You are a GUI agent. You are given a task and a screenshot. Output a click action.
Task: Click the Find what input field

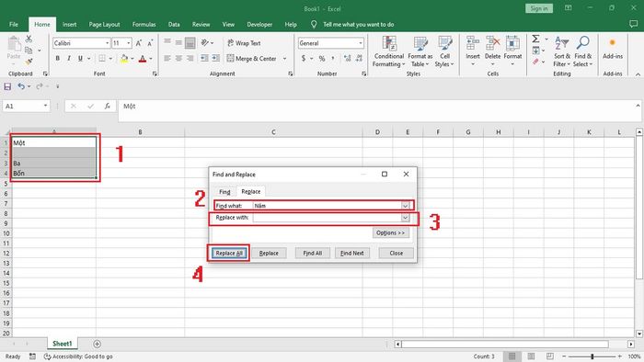(328, 206)
